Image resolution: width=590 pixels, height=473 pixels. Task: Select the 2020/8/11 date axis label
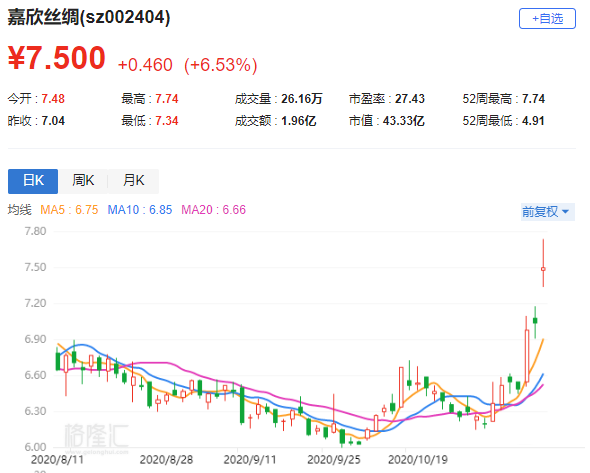click(x=57, y=460)
